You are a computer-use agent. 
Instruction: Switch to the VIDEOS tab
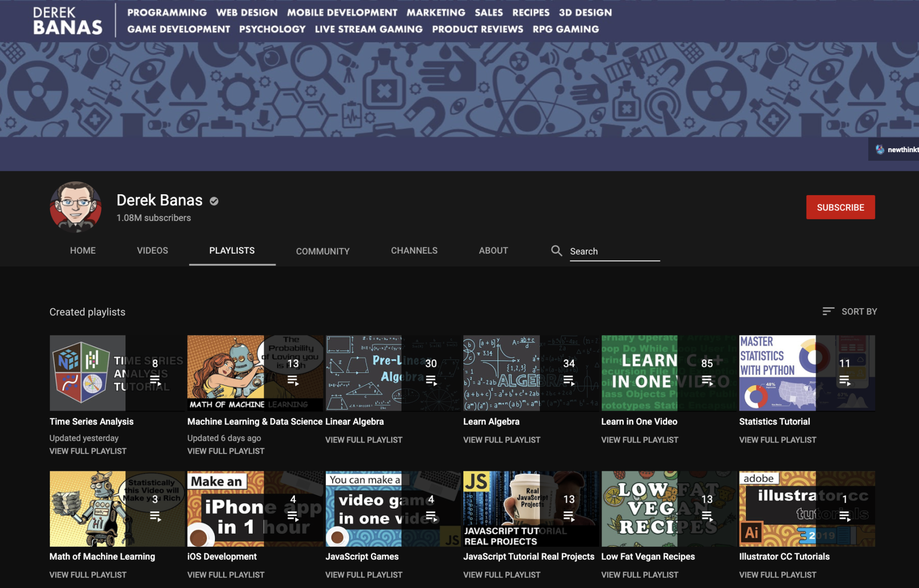pos(152,250)
